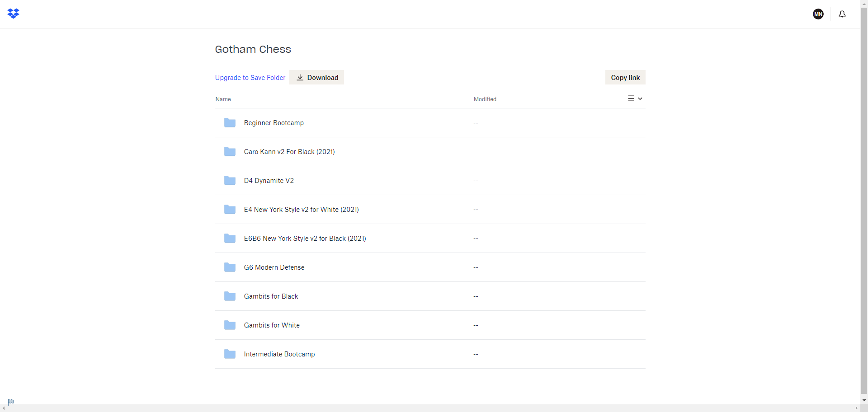Open Caro Kann v2 For Black folder
Viewport: 868px width, 412px height.
pos(289,152)
